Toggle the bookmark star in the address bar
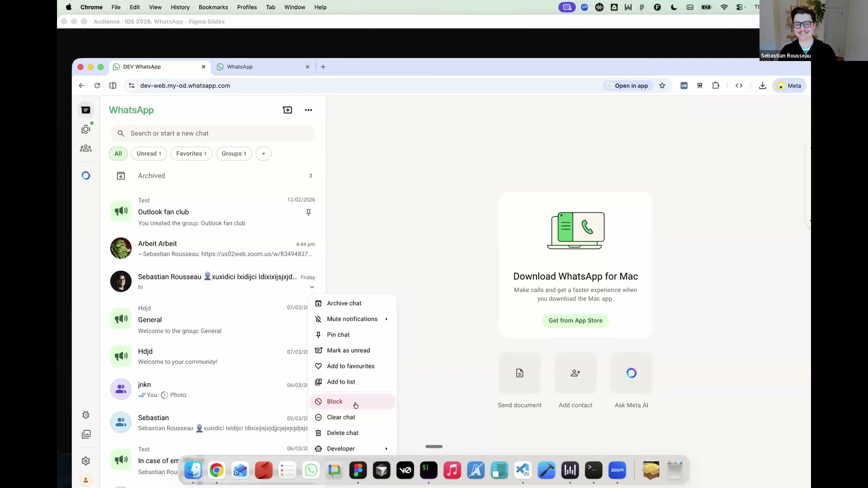The width and height of the screenshot is (868, 488). point(662,85)
